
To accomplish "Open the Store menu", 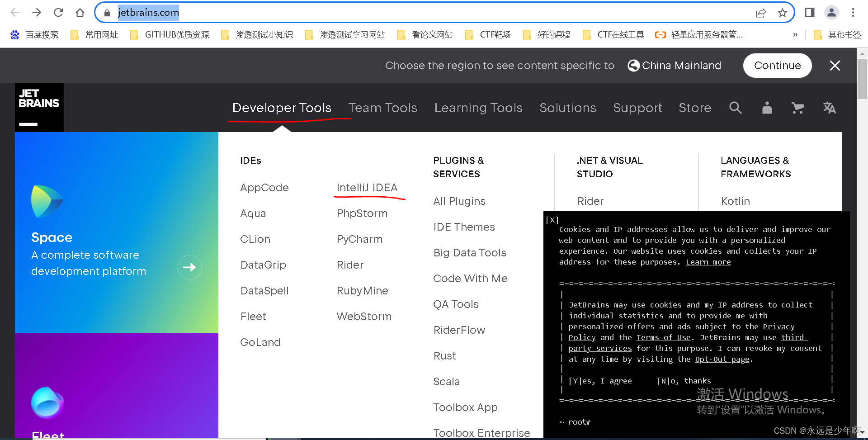I will point(695,108).
